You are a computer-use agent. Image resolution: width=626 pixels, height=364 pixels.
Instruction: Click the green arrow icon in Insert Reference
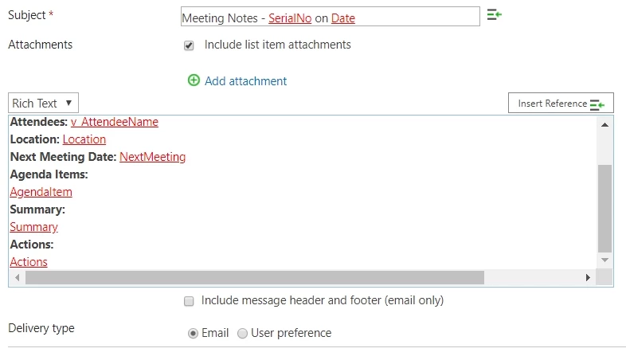point(597,104)
